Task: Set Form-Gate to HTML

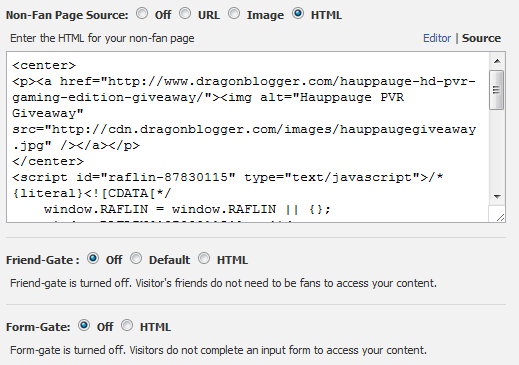Action: 127,325
